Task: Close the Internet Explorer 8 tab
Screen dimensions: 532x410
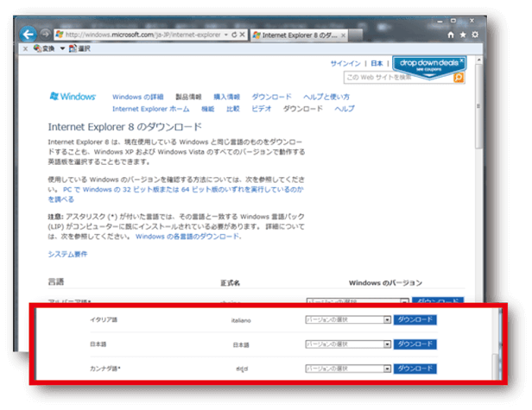Action: coord(343,35)
